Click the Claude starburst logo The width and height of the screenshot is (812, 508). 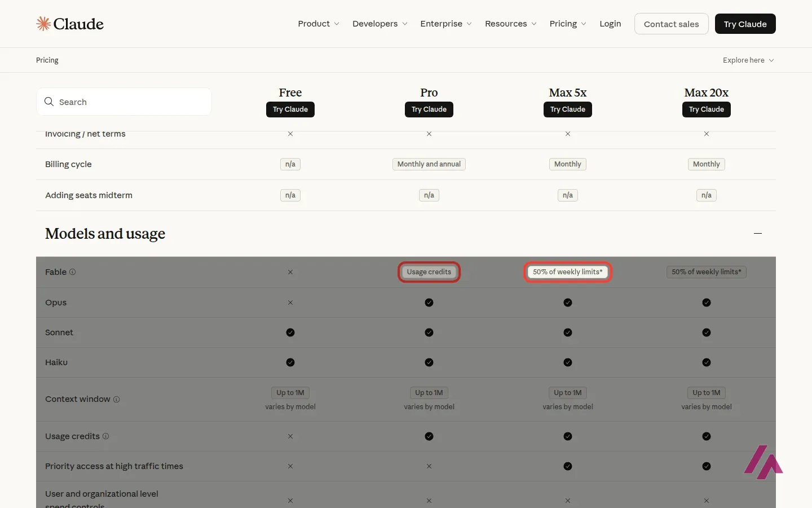(x=43, y=24)
